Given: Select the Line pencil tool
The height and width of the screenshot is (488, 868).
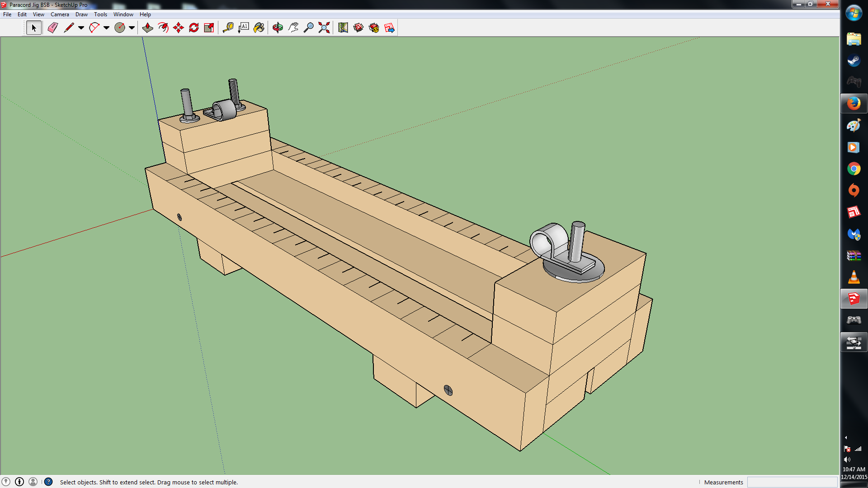Looking at the screenshot, I should (69, 28).
